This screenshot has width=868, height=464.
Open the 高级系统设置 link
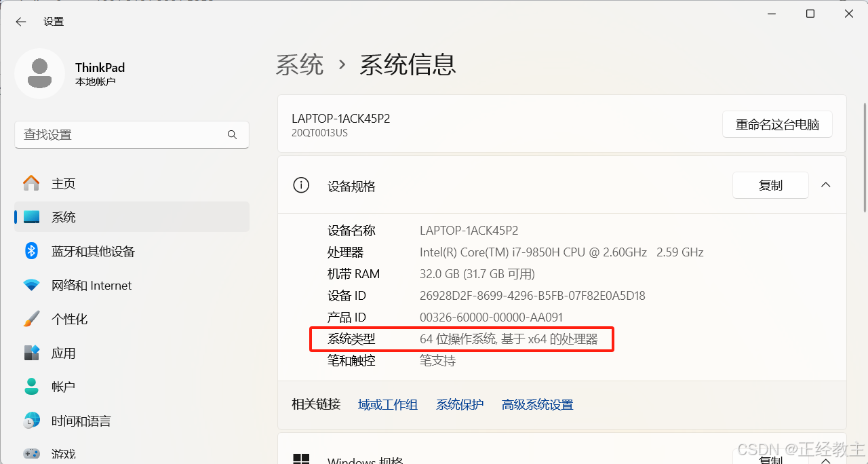(x=537, y=405)
